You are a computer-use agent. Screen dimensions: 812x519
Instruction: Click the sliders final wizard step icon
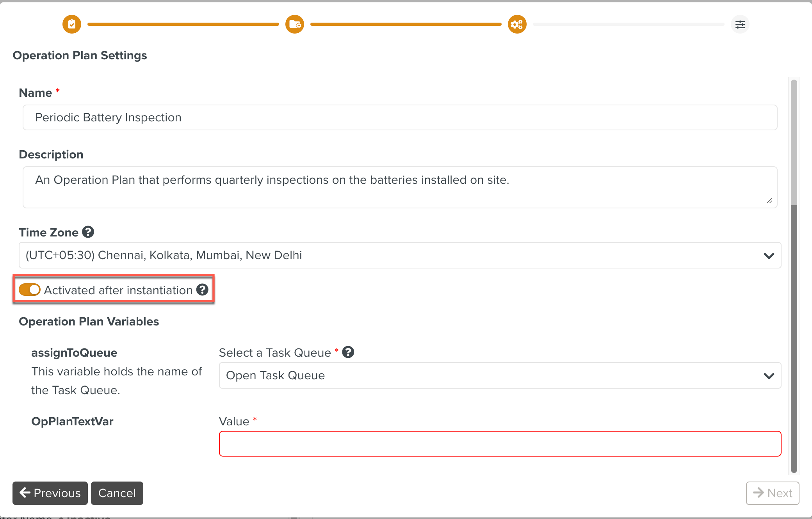[x=740, y=25]
